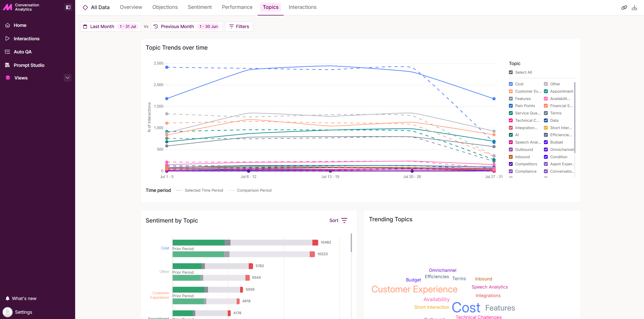Open Settings in the sidebar
644x319 pixels.
tap(23, 312)
